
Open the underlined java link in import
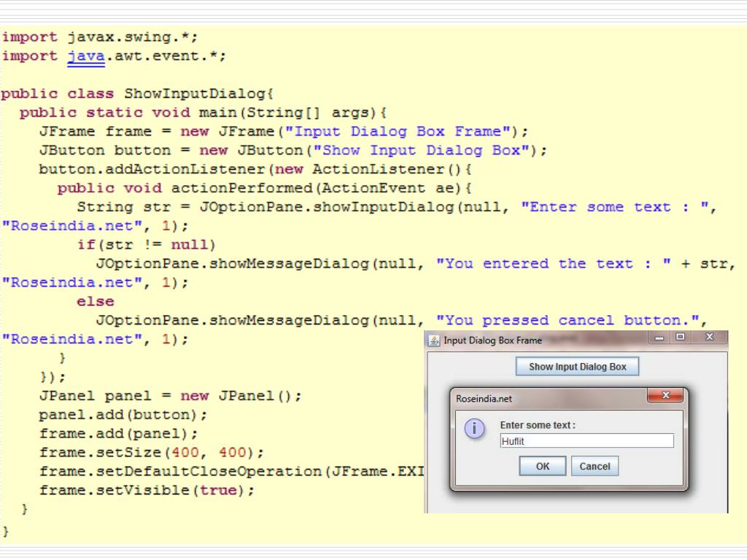tap(86, 56)
